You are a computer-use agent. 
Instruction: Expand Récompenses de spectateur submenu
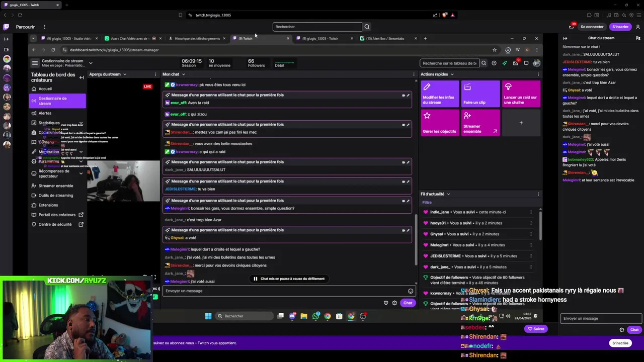click(80, 173)
